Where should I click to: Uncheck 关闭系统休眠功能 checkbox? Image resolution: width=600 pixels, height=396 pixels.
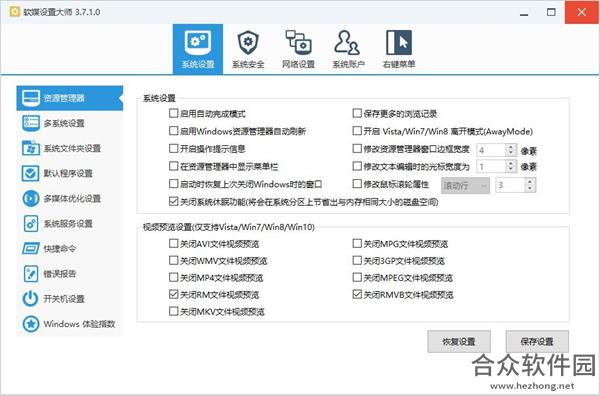173,201
